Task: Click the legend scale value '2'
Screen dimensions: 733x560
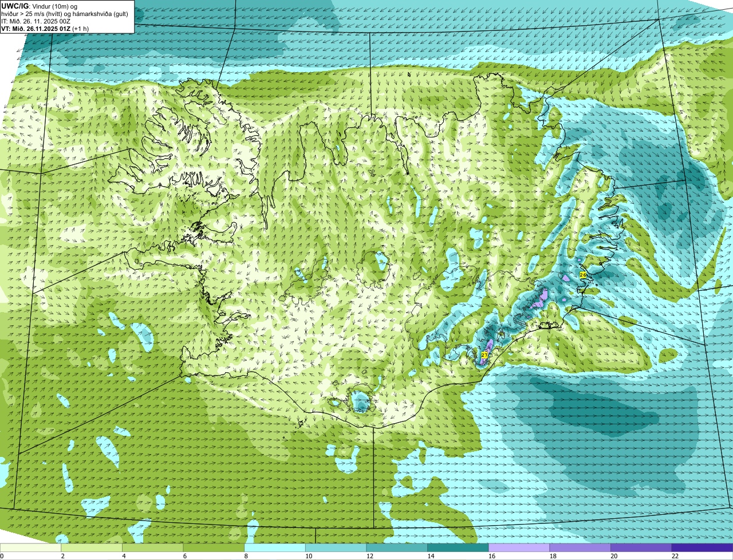Action: click(62, 556)
